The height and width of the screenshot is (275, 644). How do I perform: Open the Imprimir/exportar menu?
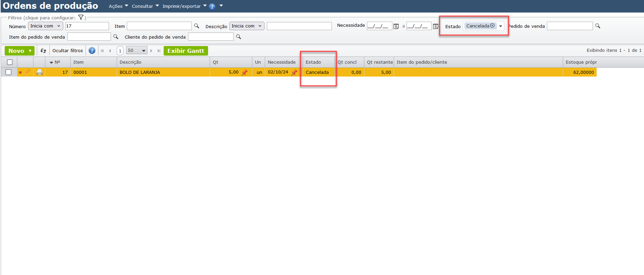[x=184, y=6]
